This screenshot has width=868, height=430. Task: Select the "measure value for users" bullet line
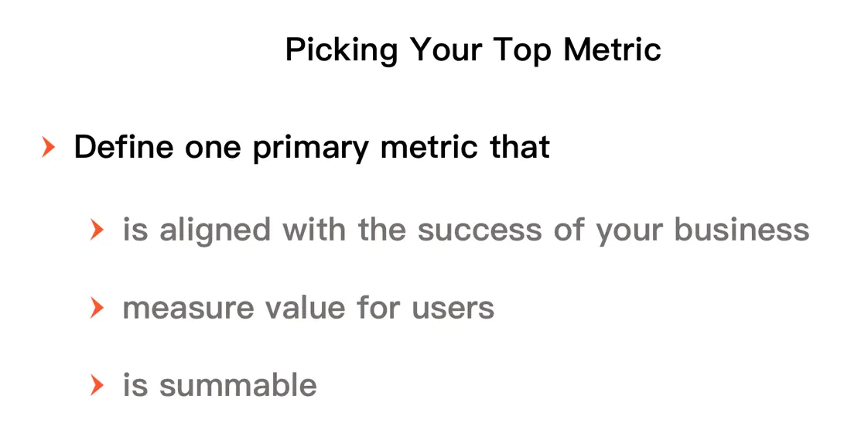(x=308, y=308)
